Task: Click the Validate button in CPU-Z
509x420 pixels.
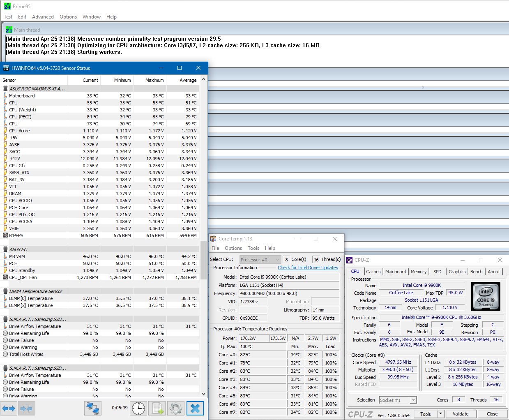Action: tap(461, 414)
